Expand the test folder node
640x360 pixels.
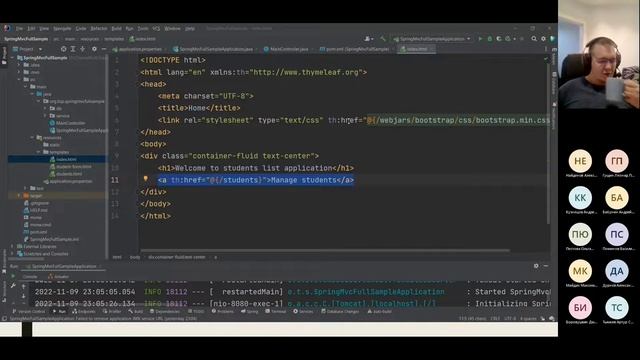point(26,188)
